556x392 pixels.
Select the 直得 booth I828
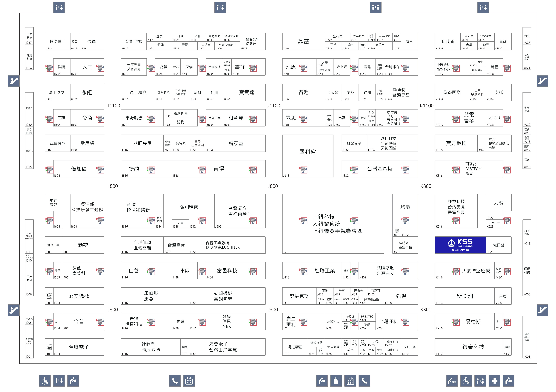coord(219,169)
